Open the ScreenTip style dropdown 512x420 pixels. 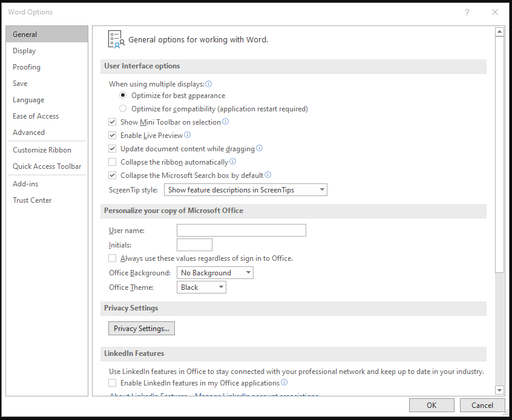245,190
